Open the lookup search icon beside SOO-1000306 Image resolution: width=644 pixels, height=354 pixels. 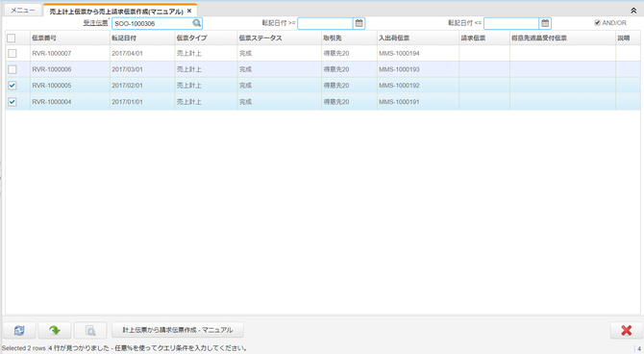[x=197, y=23]
